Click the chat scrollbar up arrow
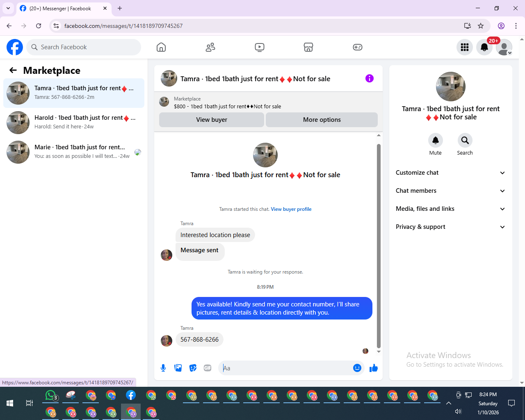Viewport: 525px width, 420px height. (379, 135)
